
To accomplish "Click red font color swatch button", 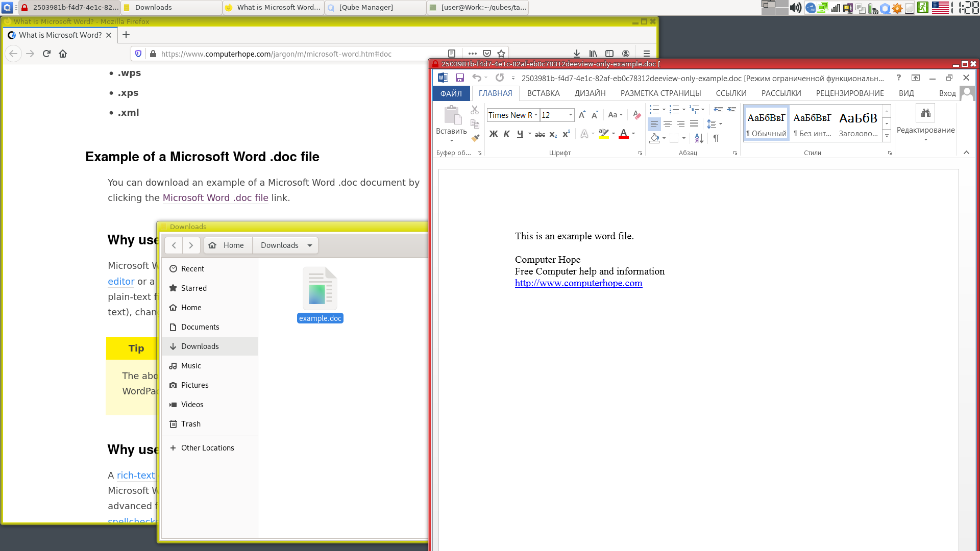I will point(623,134).
